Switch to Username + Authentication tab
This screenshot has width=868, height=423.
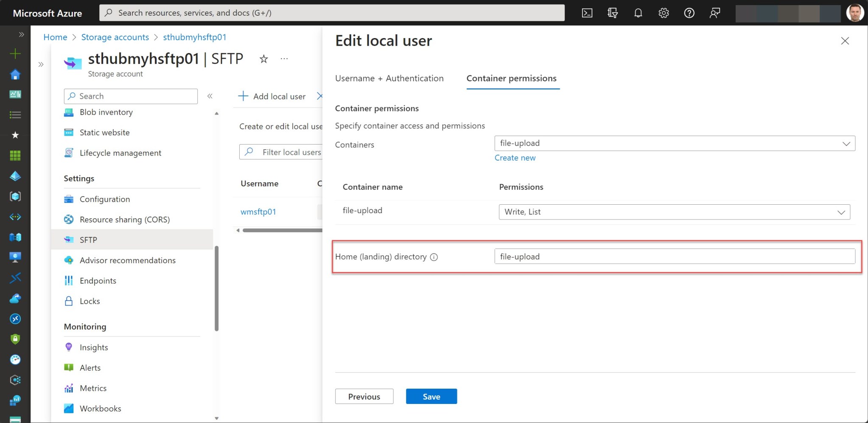389,78
